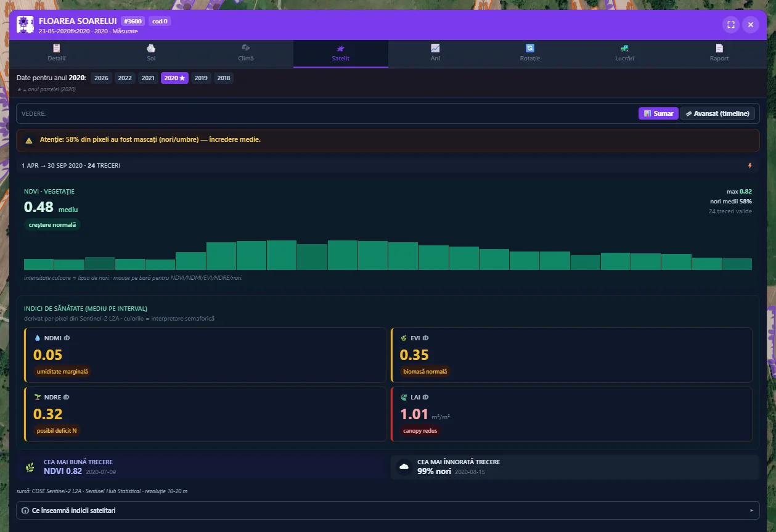The width and height of the screenshot is (776, 532).
Task: Click the #3600 parcel badge
Action: (133, 21)
